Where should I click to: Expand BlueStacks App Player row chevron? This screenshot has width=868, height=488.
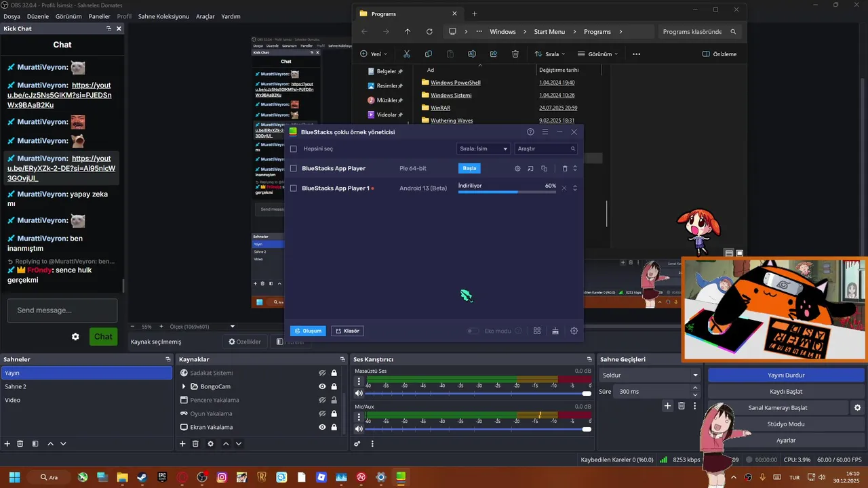coord(575,168)
